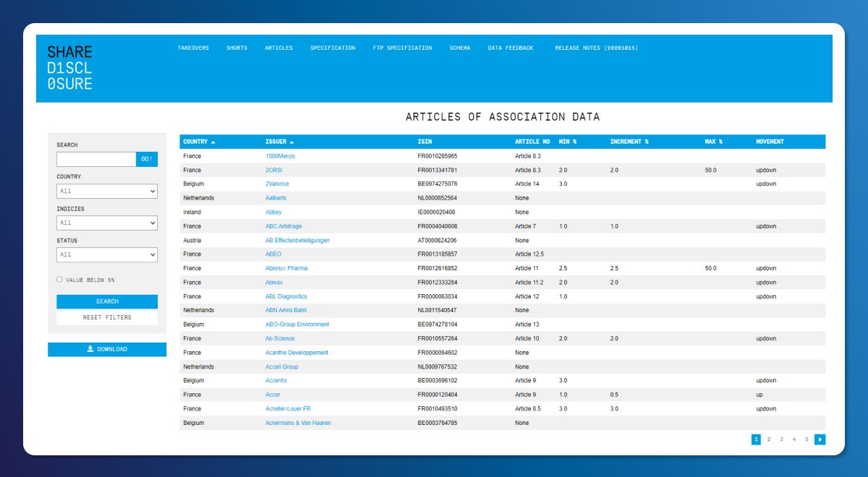Click the download icon
This screenshot has height=477, width=868.
point(90,349)
